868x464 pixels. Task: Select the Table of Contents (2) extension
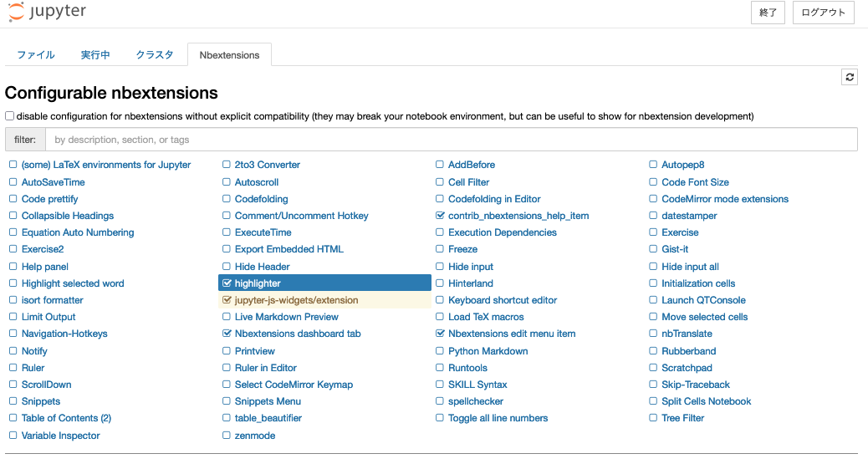coord(66,418)
